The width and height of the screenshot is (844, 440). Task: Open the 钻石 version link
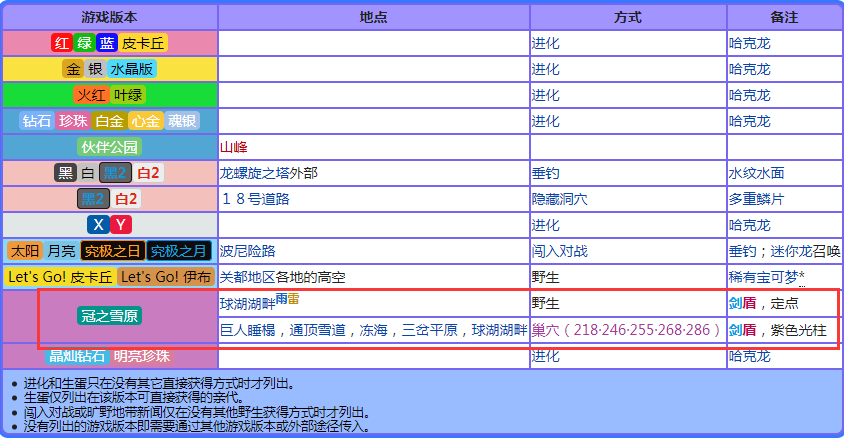point(37,121)
